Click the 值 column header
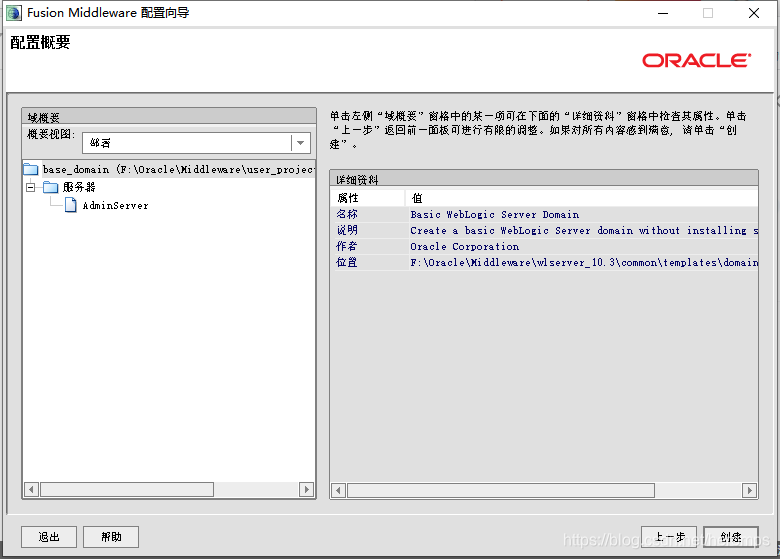 click(582, 198)
